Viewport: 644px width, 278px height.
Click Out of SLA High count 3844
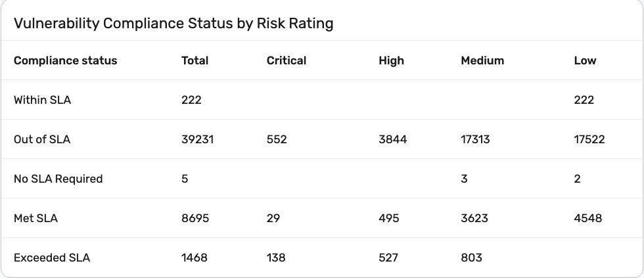[x=392, y=139]
